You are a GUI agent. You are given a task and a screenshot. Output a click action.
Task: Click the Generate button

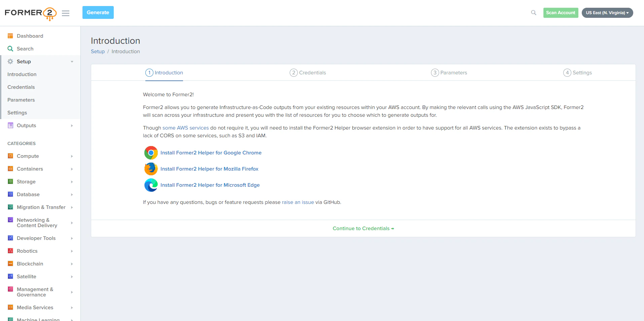98,12
